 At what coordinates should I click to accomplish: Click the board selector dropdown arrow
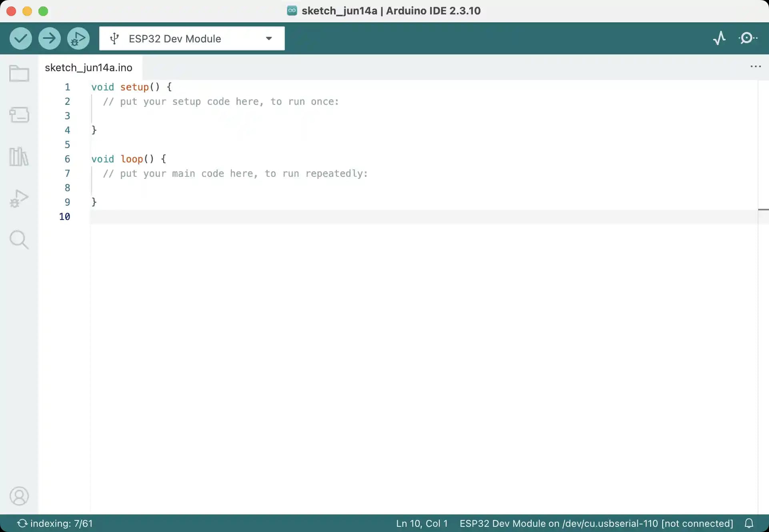pos(269,38)
